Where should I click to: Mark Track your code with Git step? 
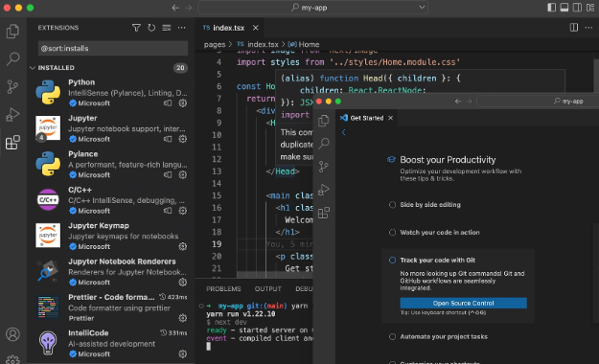point(392,261)
